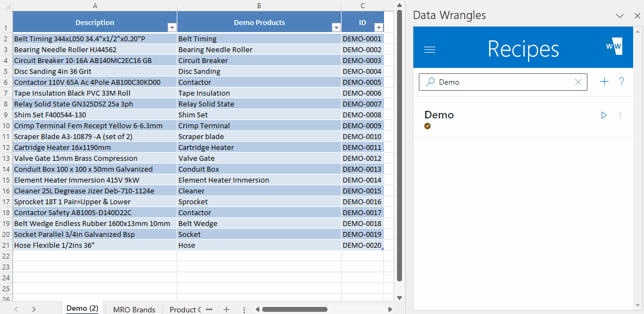
Task: Select row 22 header
Action: [x=6, y=256]
